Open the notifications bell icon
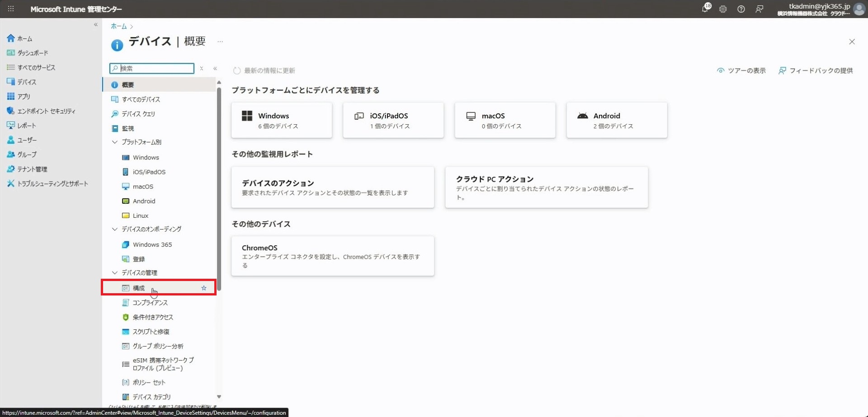Screen dimensions: 868x417 [705, 9]
